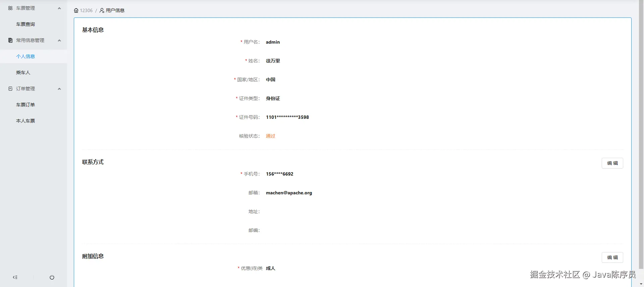Click the username value admin
The height and width of the screenshot is (287, 644).
tap(273, 42)
